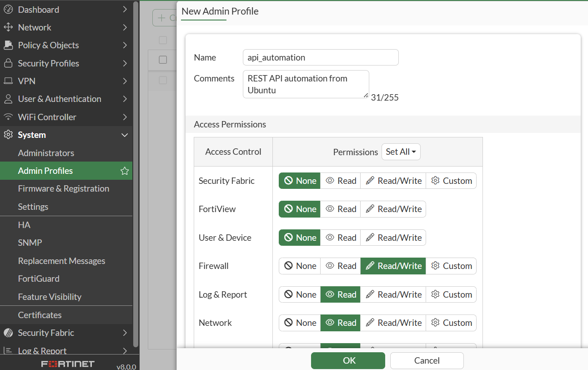The height and width of the screenshot is (370, 588).
Task: Open the Administrators submenu item
Action: (66, 153)
